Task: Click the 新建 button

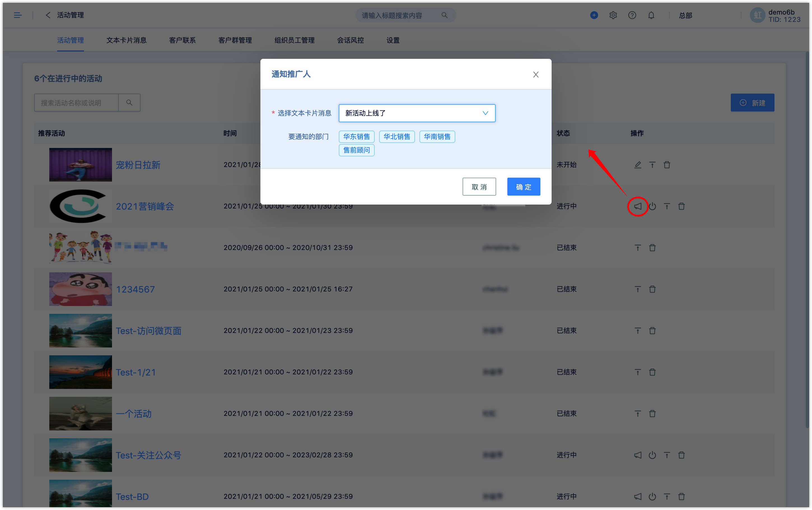Action: (752, 103)
